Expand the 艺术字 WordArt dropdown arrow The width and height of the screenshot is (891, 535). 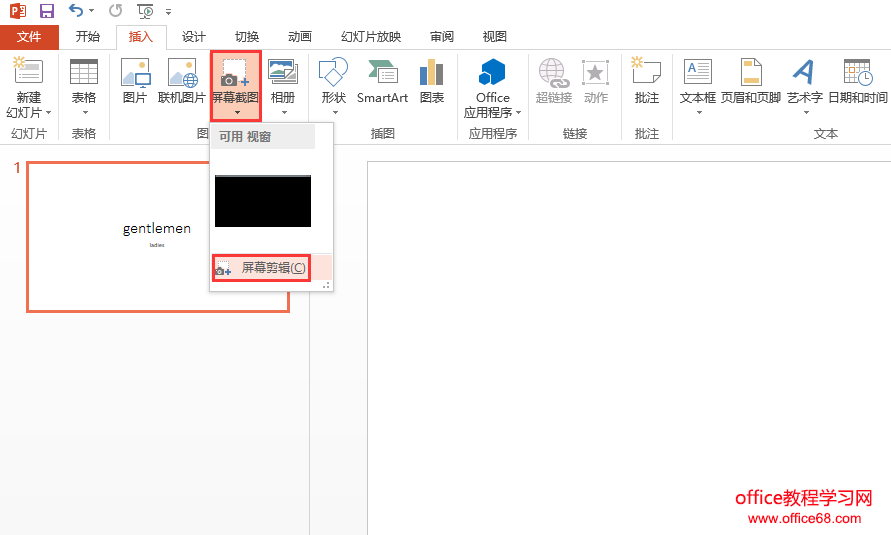point(806,112)
